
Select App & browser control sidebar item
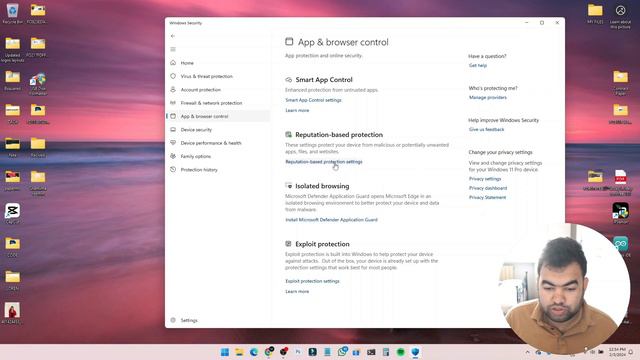(219, 116)
